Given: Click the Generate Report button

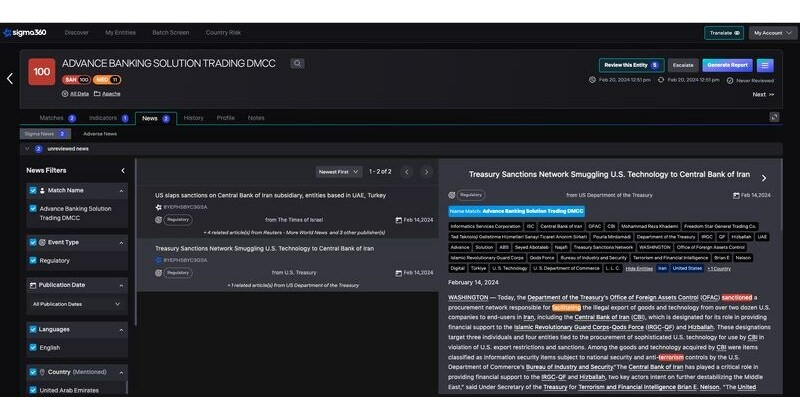Looking at the screenshot, I should point(726,65).
